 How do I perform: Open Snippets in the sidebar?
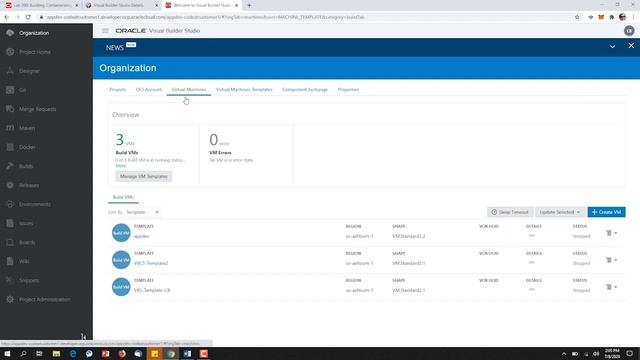(29, 281)
